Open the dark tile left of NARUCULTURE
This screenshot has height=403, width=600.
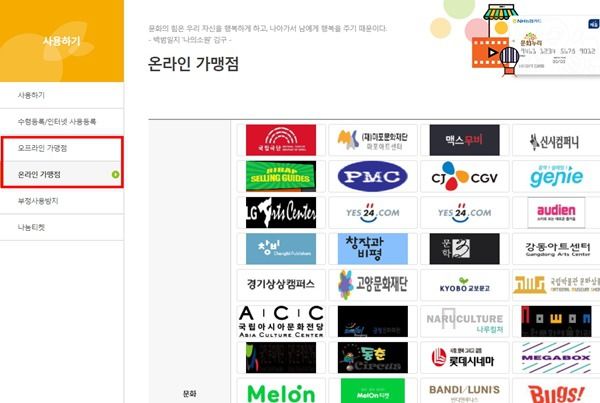tap(373, 321)
